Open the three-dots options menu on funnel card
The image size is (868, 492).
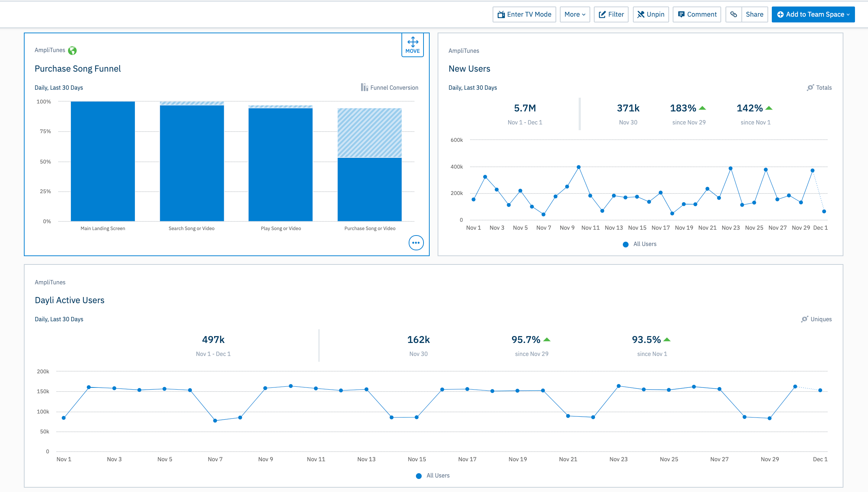coord(416,243)
